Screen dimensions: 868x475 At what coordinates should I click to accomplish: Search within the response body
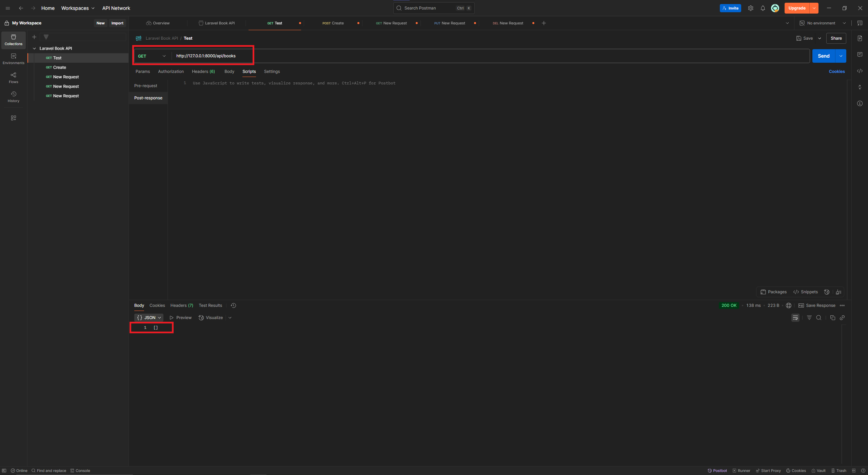tap(819, 318)
